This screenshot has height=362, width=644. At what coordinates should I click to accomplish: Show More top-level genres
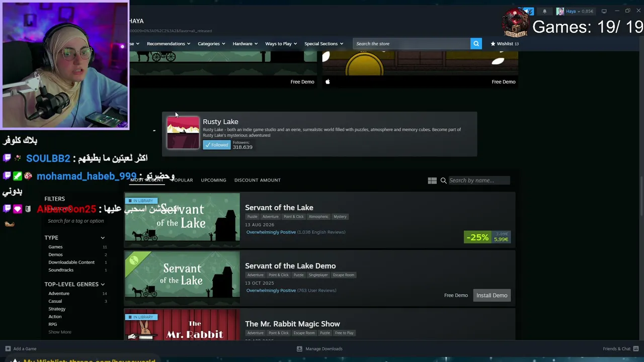click(60, 332)
